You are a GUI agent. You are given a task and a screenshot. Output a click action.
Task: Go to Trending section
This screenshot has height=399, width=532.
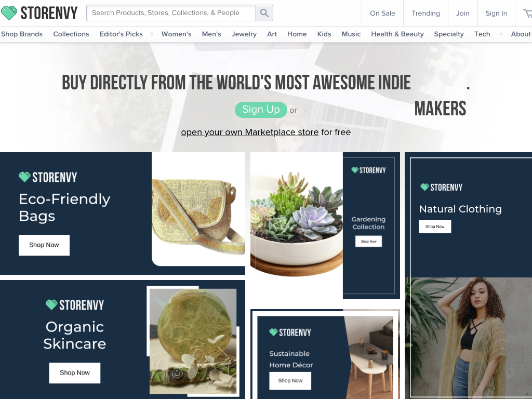tap(425, 13)
